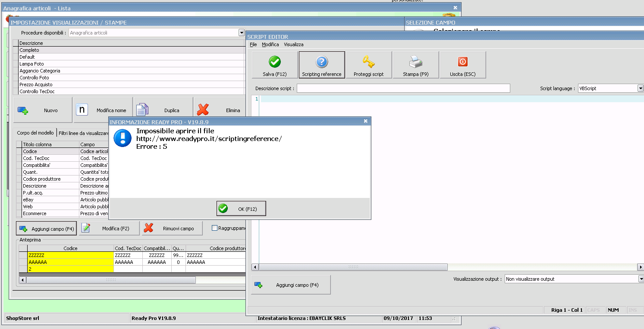Click line 1 in the script code area
Screen dimensions: 644x329
(452, 99)
